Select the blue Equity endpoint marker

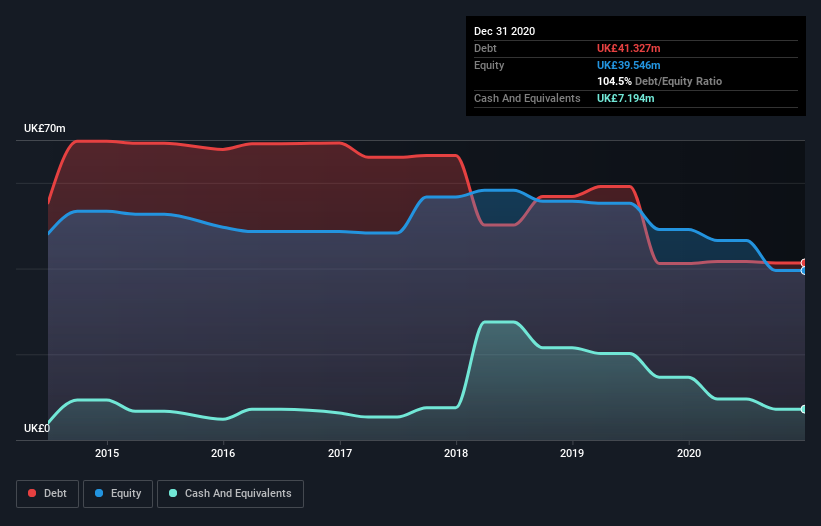click(x=804, y=271)
